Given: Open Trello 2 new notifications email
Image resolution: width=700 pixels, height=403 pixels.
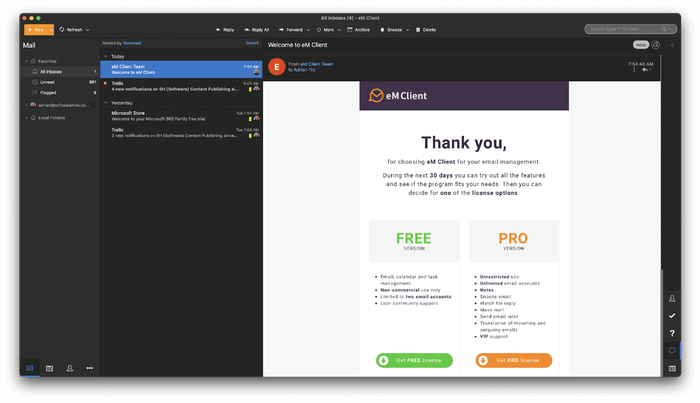Looking at the screenshot, I should click(181, 133).
